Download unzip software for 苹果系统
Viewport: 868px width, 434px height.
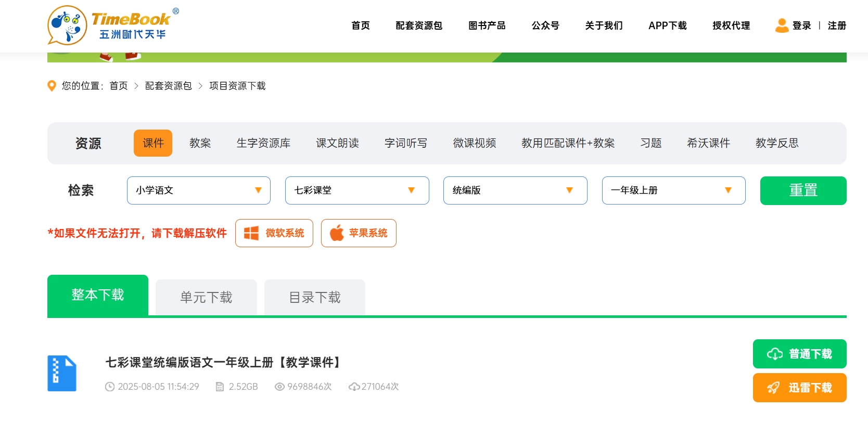click(359, 233)
